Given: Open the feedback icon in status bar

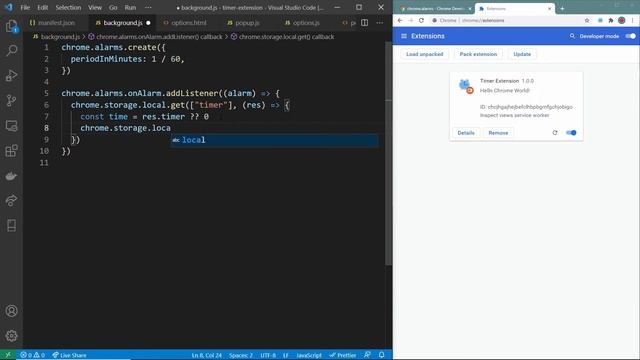Looking at the screenshot, I should (367, 355).
